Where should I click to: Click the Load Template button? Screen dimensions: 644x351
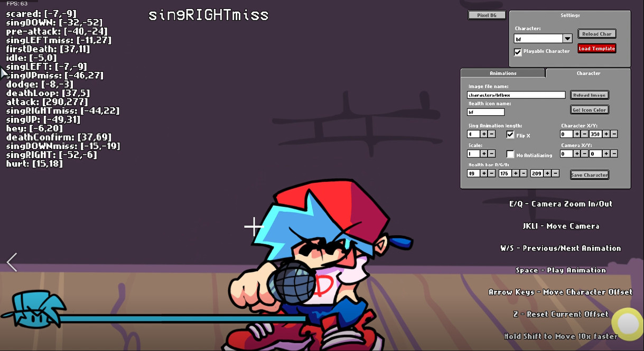click(596, 48)
